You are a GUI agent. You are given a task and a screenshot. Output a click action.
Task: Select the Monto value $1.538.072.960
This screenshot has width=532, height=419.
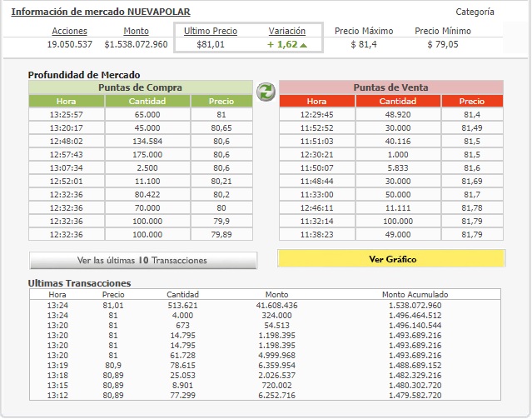(136, 44)
